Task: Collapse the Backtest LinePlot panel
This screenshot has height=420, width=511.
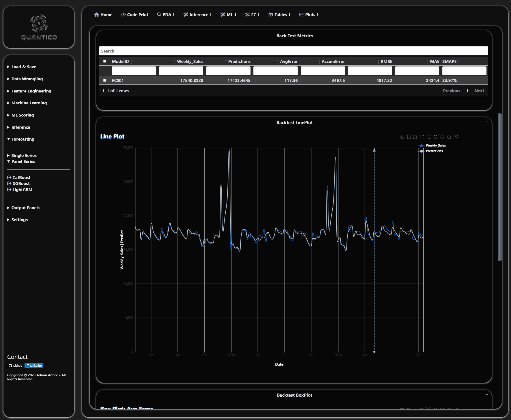Action: pyautogui.click(x=486, y=122)
